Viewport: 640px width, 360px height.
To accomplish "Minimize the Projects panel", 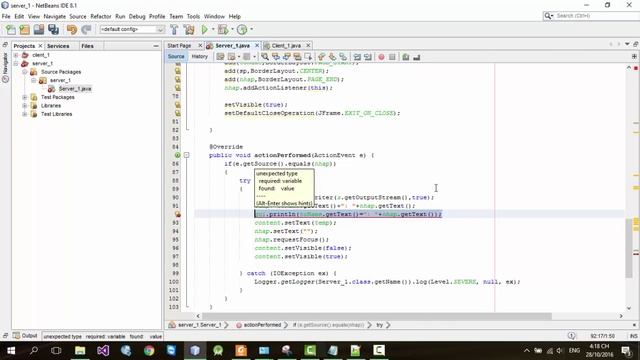I will pyautogui.click(x=156, y=46).
